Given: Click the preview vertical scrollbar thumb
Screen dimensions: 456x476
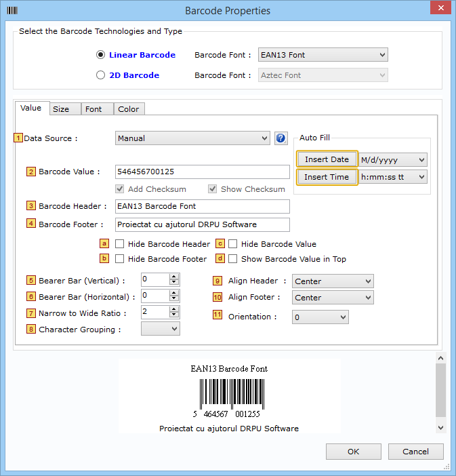Looking at the screenshot, I should [441, 390].
